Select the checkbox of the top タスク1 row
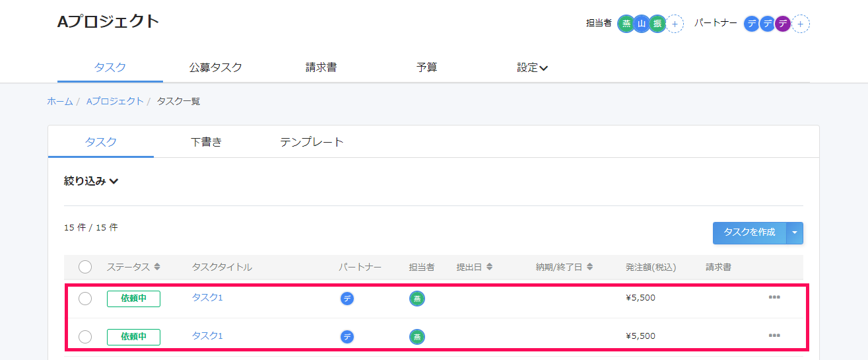This screenshot has width=868, height=360. pos(85,299)
